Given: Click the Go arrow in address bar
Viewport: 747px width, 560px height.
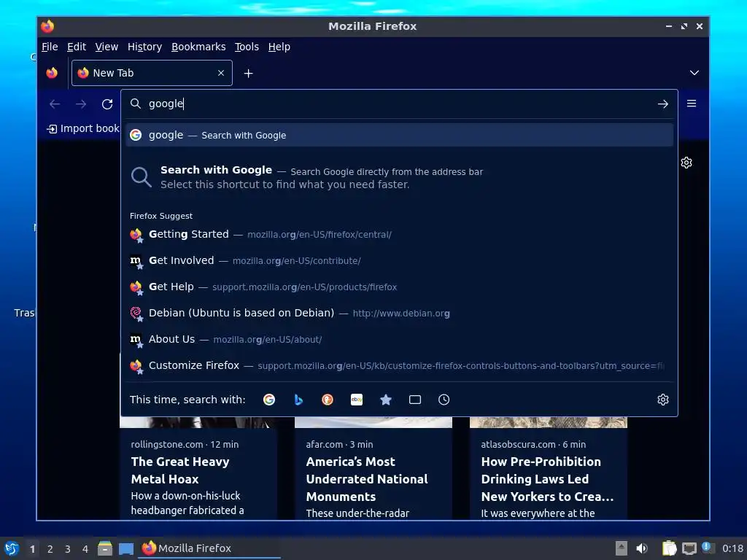Looking at the screenshot, I should (x=662, y=104).
